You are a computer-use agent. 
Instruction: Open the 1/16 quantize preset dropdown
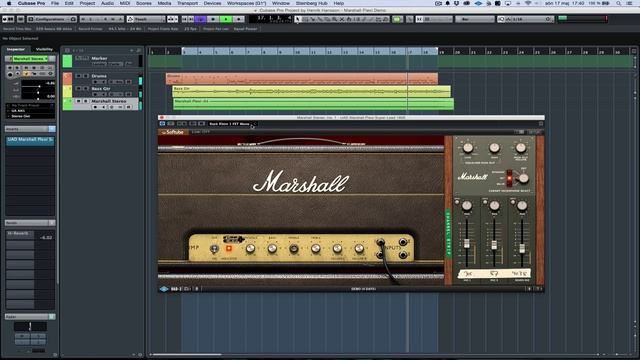click(525, 19)
